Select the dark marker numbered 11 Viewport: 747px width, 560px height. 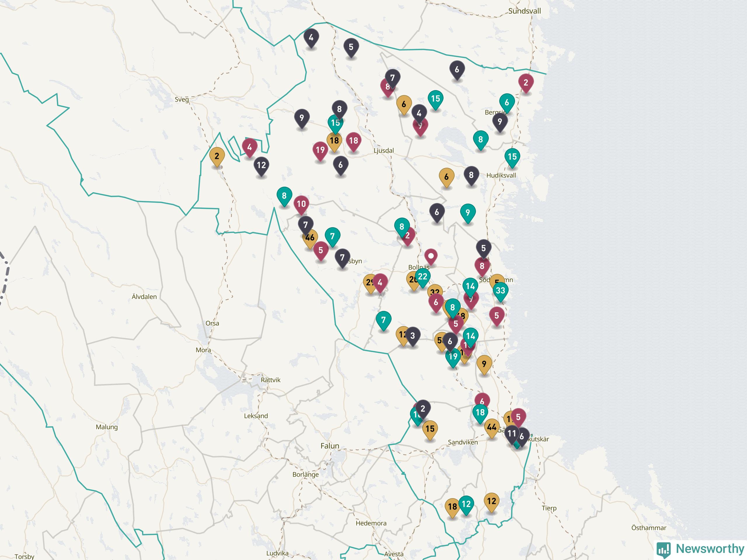pos(511,433)
